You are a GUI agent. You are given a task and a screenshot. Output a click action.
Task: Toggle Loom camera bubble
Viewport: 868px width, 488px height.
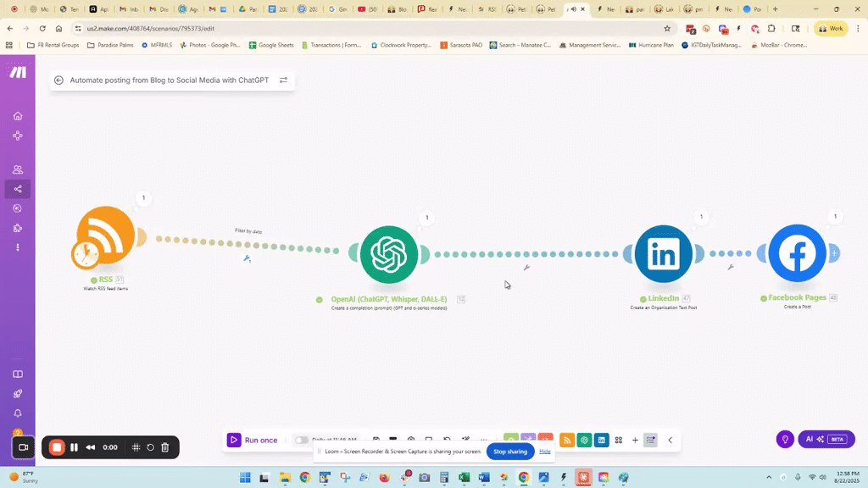click(x=23, y=447)
